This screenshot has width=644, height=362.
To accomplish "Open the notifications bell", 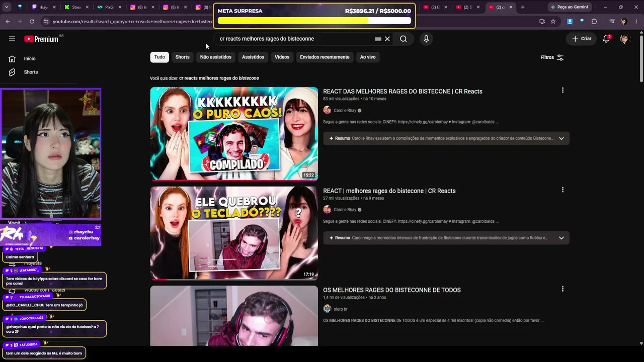I will 606,39.
